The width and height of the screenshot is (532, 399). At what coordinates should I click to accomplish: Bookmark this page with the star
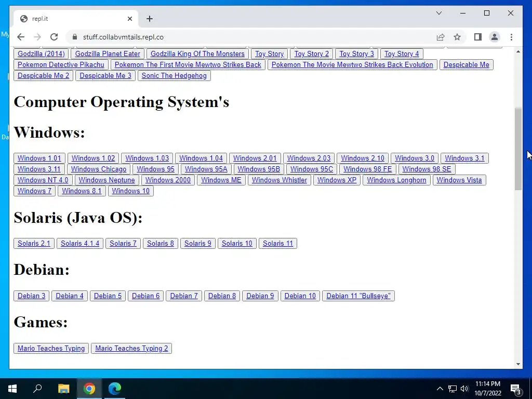[x=457, y=37]
